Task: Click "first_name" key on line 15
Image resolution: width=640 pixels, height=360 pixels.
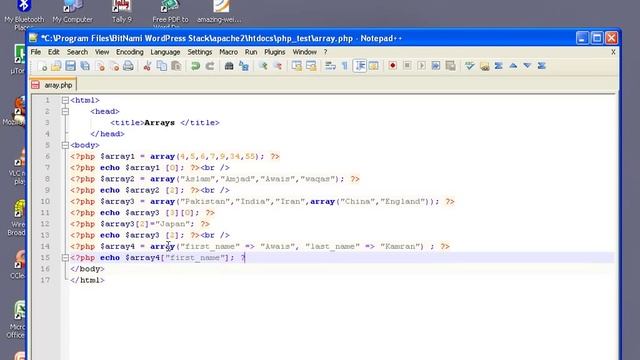Action: pyautogui.click(x=195, y=258)
